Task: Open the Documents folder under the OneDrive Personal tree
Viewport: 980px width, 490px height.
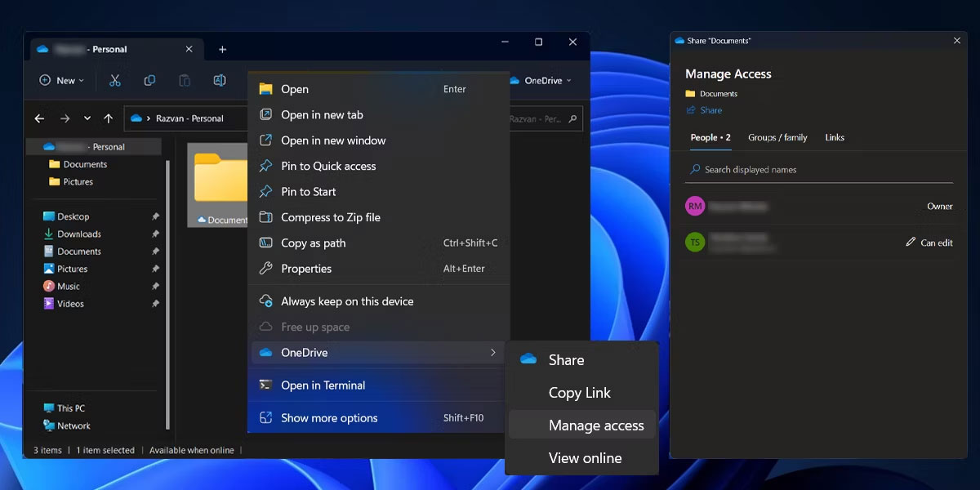Action: click(78, 164)
